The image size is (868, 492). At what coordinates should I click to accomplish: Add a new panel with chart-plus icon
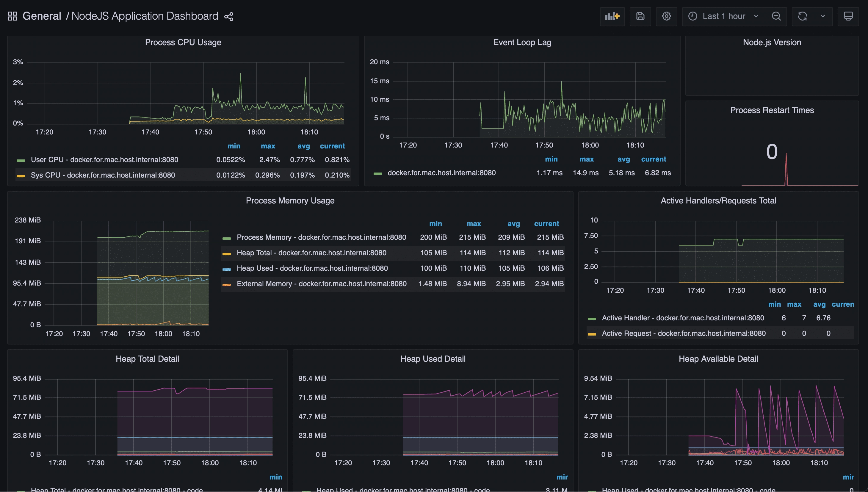point(612,16)
